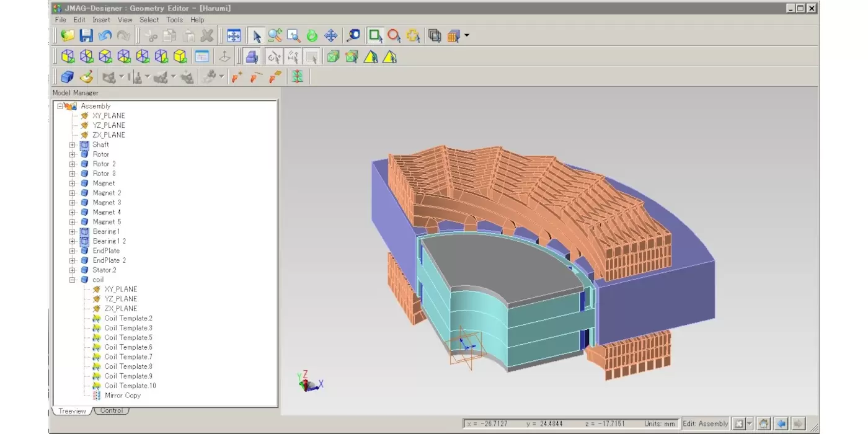Screen dimensions: 868x434
Task: Select Coil Template.5 in the tree
Action: 128,338
